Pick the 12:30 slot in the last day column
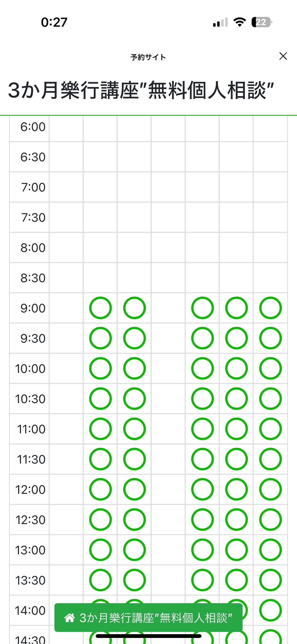The width and height of the screenshot is (297, 644). click(270, 520)
